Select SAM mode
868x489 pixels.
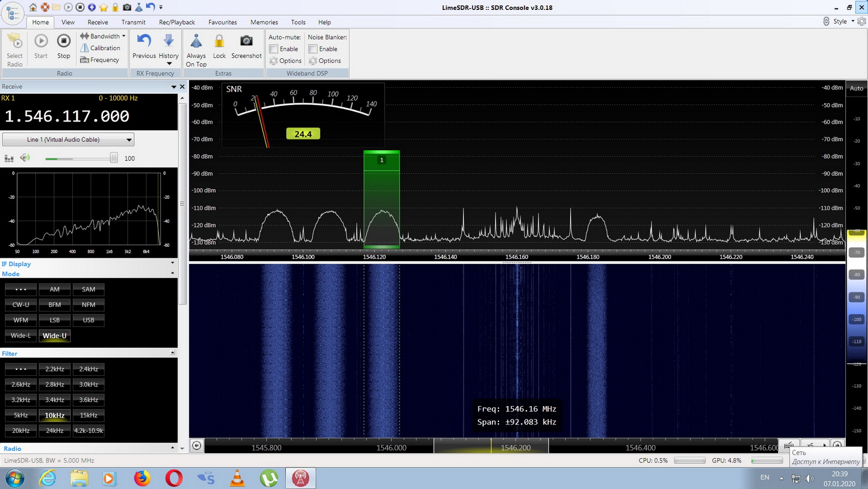88,289
